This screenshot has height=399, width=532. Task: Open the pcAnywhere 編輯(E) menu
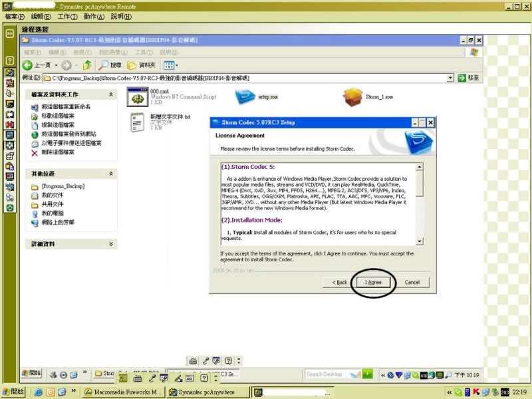click(41, 16)
